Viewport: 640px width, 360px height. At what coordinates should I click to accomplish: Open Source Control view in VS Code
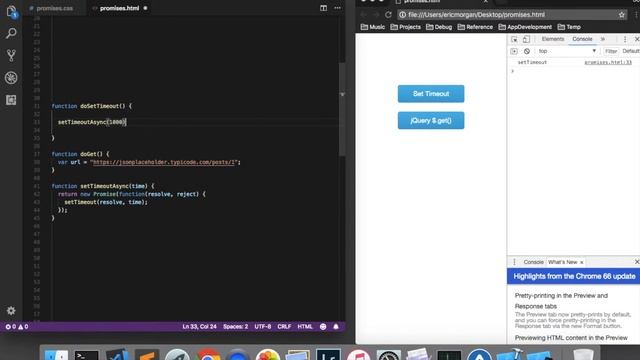click(11, 55)
